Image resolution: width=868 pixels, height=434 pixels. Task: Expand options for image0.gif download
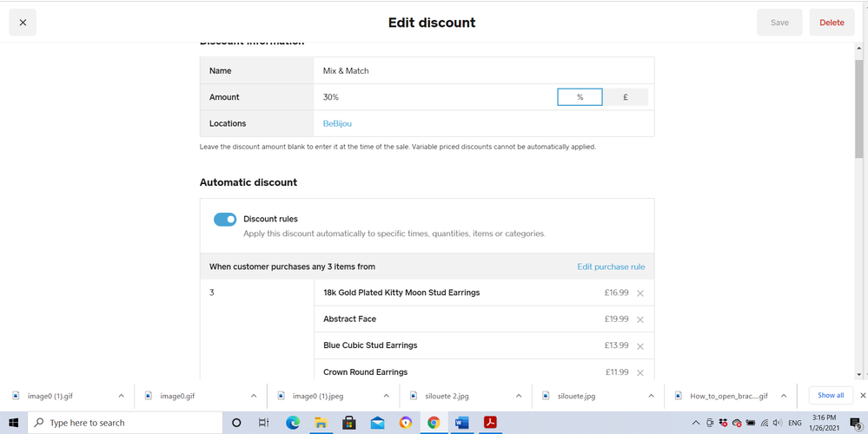click(254, 396)
